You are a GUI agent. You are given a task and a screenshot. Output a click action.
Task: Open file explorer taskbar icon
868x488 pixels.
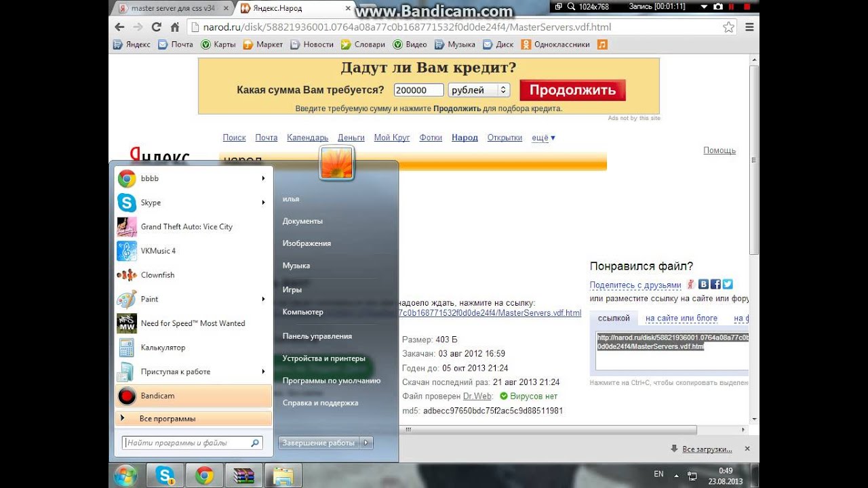click(x=282, y=476)
